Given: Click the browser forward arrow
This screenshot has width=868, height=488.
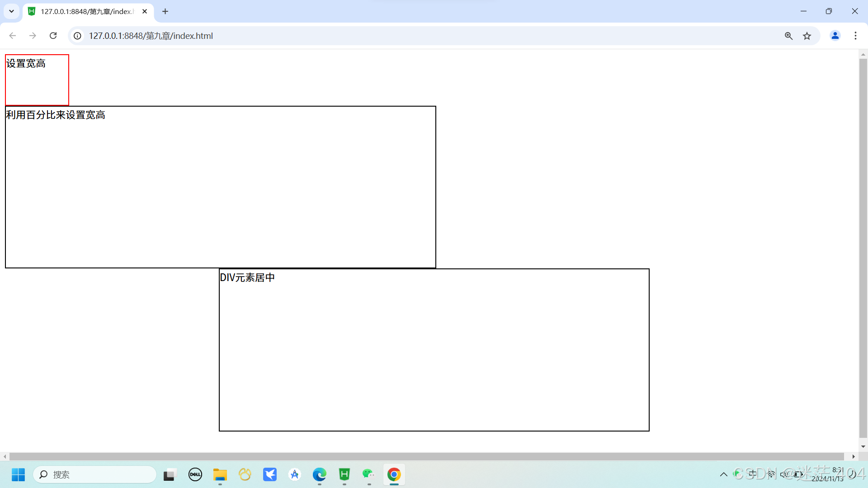Looking at the screenshot, I should [x=33, y=36].
